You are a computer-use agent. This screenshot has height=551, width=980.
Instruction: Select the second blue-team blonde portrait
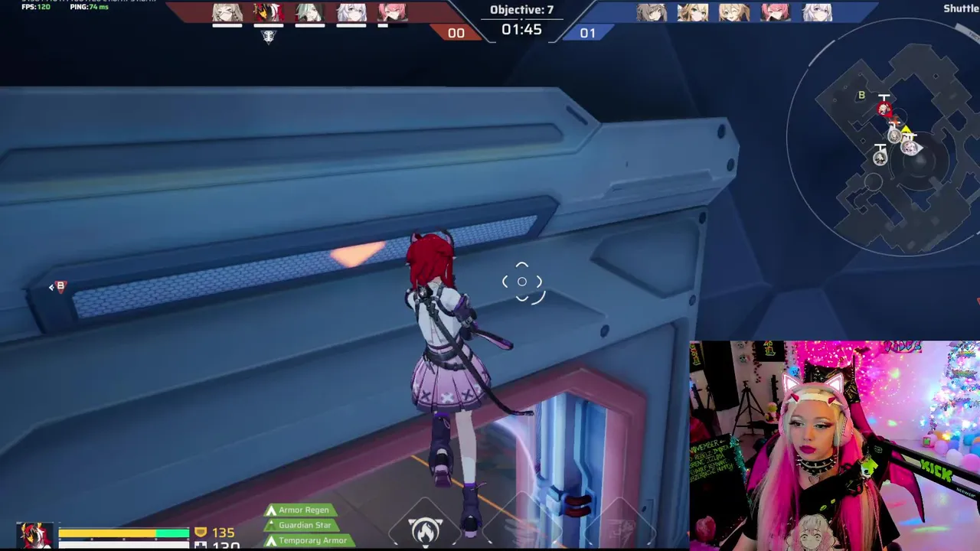coord(693,12)
